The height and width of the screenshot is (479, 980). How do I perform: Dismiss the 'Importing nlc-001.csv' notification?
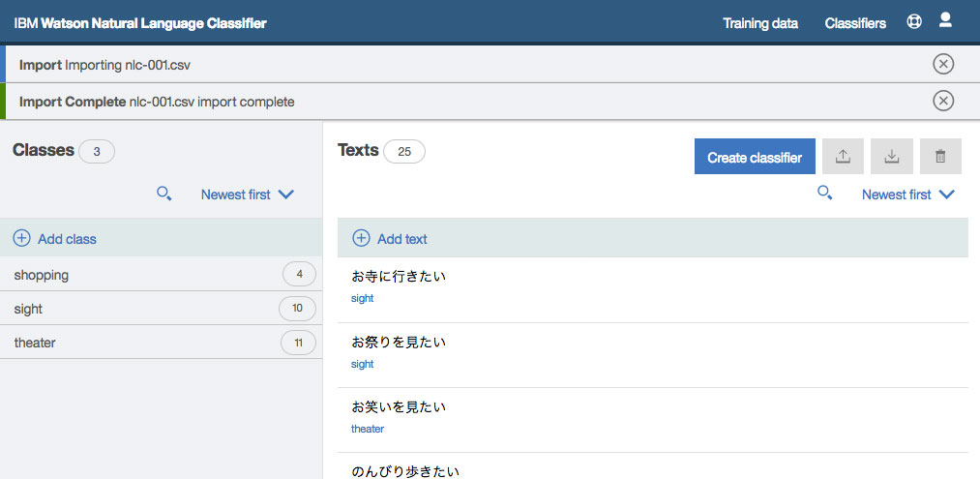click(943, 65)
